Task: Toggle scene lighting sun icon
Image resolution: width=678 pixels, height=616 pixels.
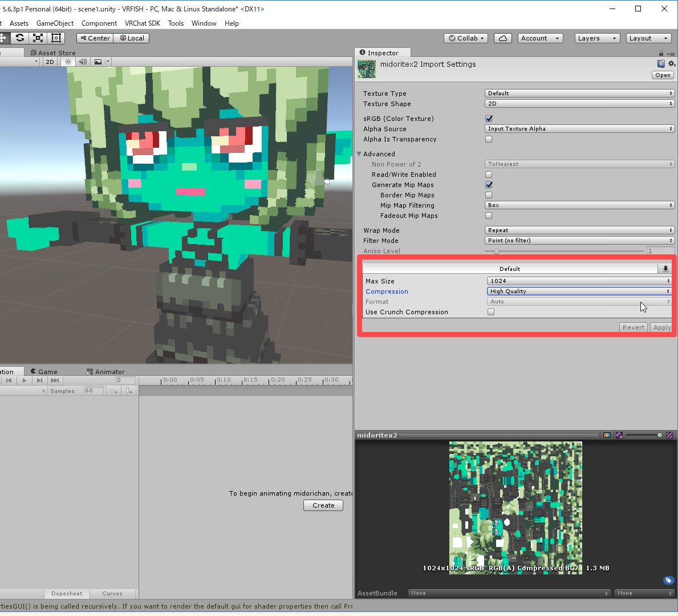Action: click(68, 62)
